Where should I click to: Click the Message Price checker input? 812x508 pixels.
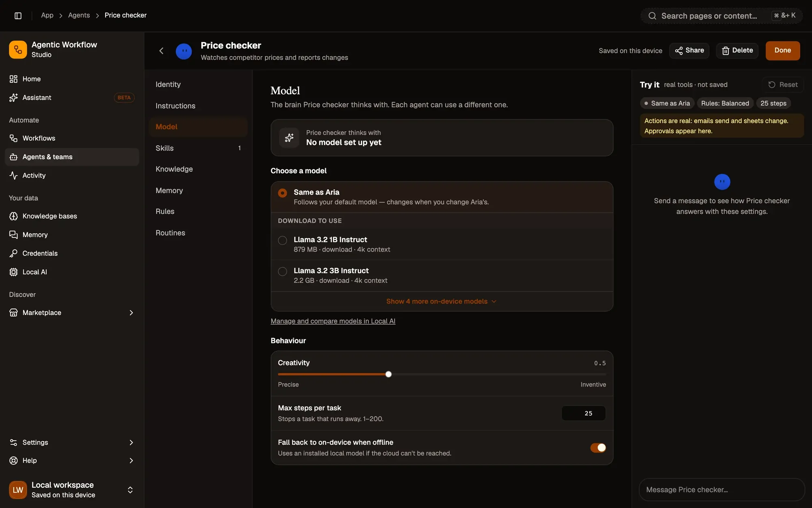[x=721, y=490]
